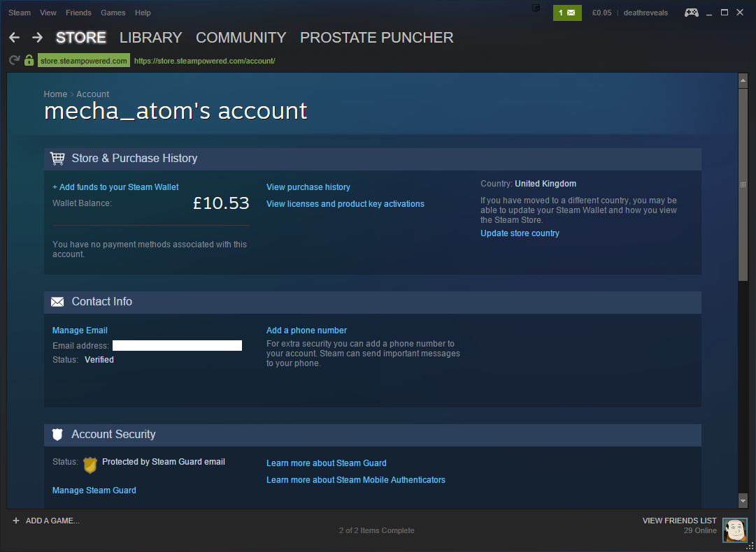Screen dimensions: 756x552
Task: Open the PROSTATE PUNCHER profile tab
Action: point(376,38)
